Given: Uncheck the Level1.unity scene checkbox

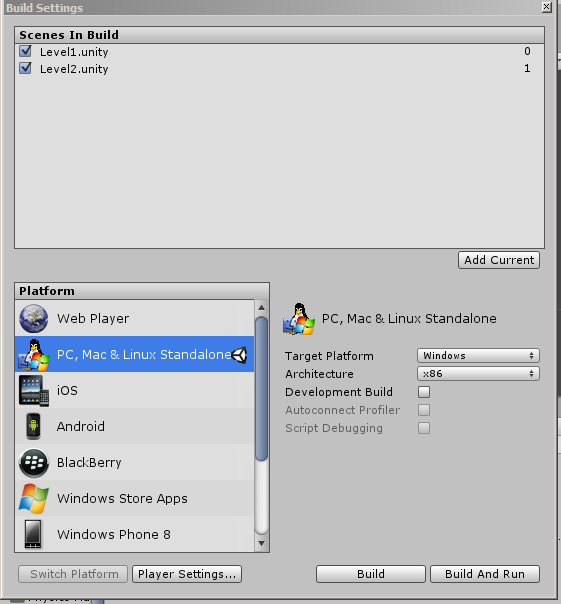Looking at the screenshot, I should (x=25, y=51).
